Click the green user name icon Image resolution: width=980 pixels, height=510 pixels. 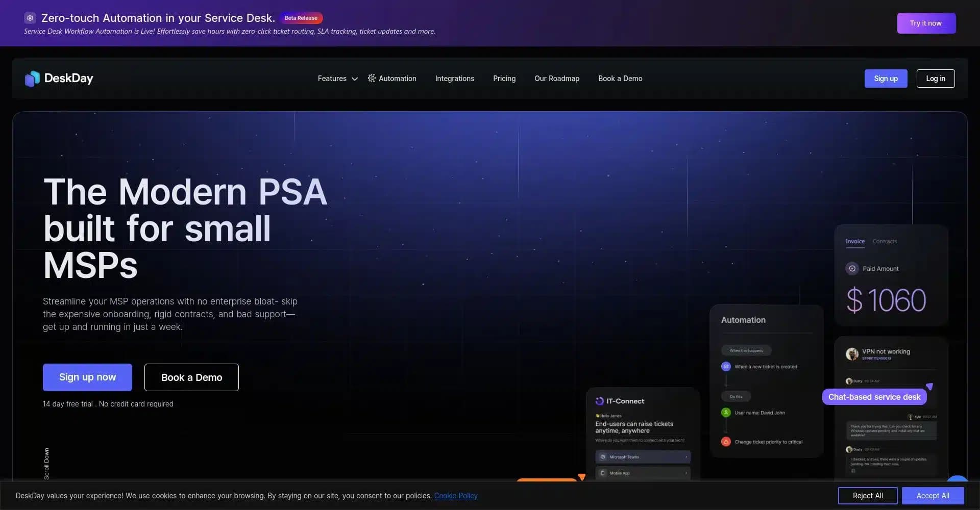point(726,413)
